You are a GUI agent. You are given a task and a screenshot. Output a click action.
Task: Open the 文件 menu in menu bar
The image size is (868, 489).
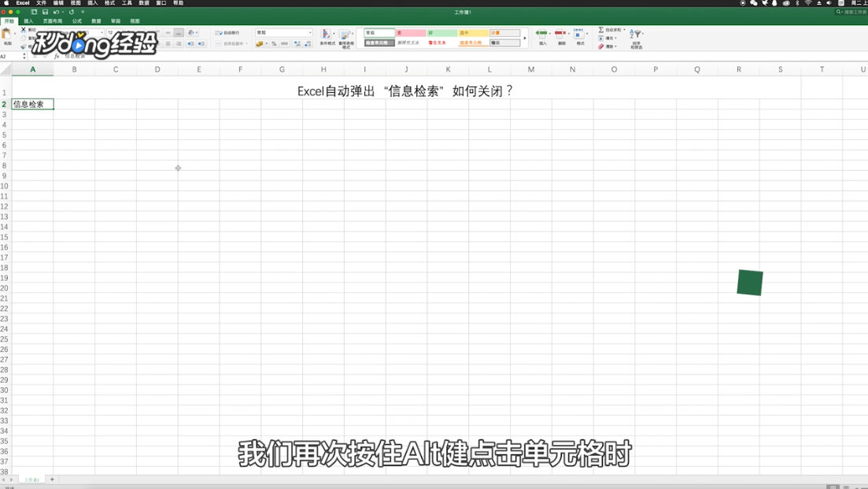(x=42, y=3)
